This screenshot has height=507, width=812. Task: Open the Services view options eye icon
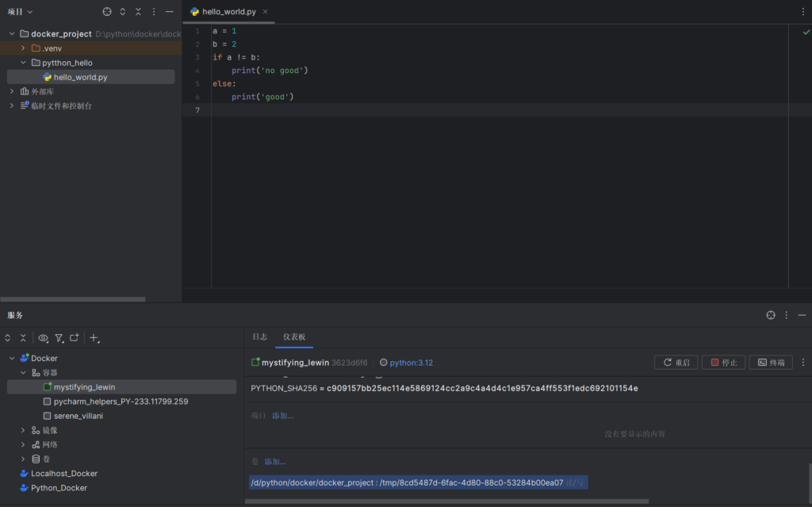tap(43, 338)
